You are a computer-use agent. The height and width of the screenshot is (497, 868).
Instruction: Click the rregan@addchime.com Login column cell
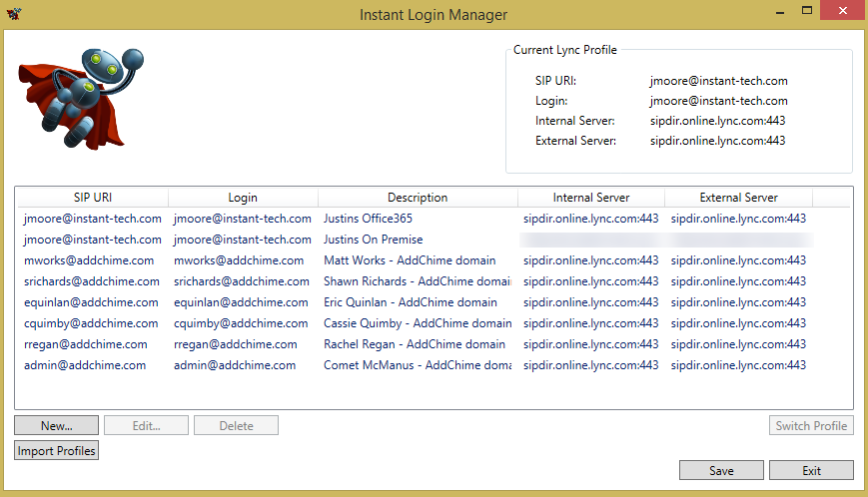tap(236, 344)
